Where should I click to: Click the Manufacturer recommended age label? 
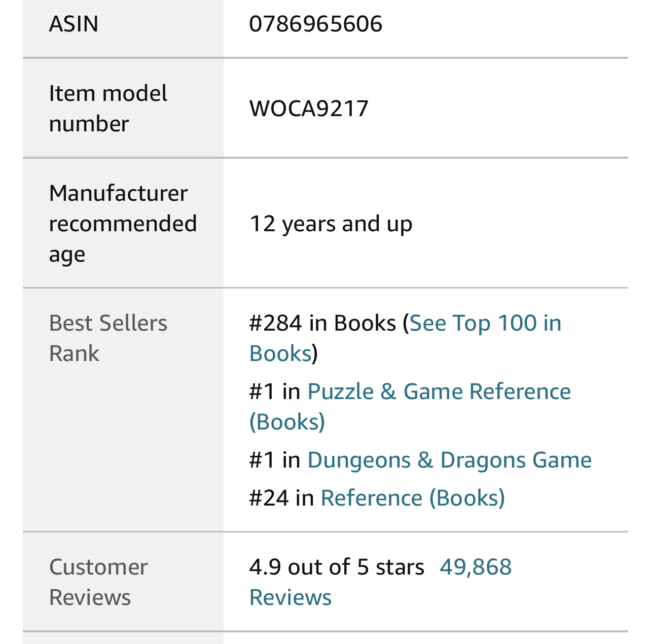coord(123,224)
